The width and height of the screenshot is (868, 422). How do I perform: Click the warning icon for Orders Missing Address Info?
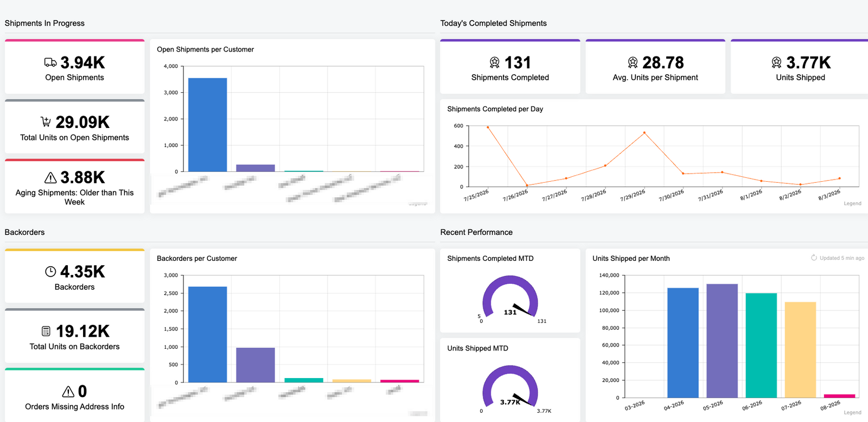[x=68, y=391]
